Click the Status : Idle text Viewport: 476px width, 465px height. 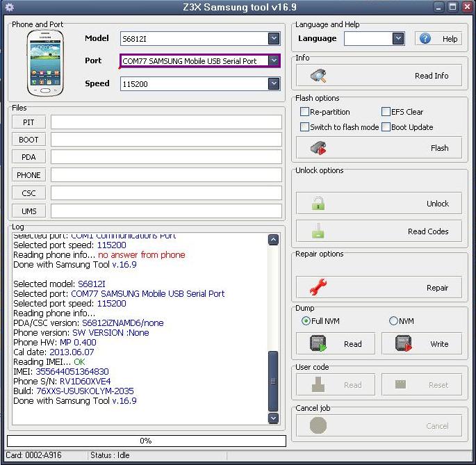click(x=110, y=455)
